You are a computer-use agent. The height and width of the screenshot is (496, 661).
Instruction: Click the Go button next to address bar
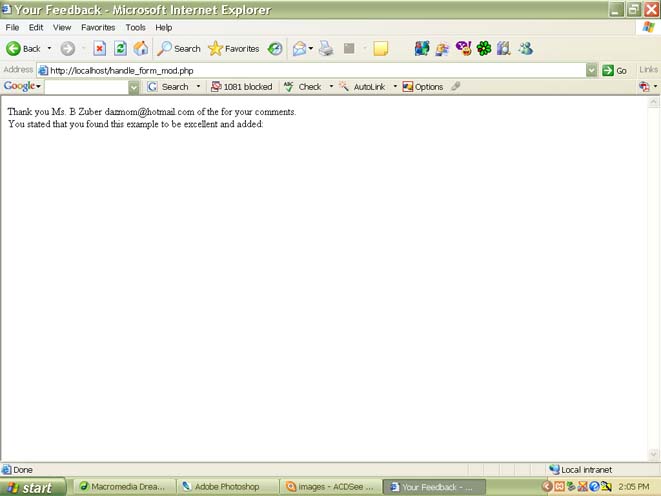614,70
